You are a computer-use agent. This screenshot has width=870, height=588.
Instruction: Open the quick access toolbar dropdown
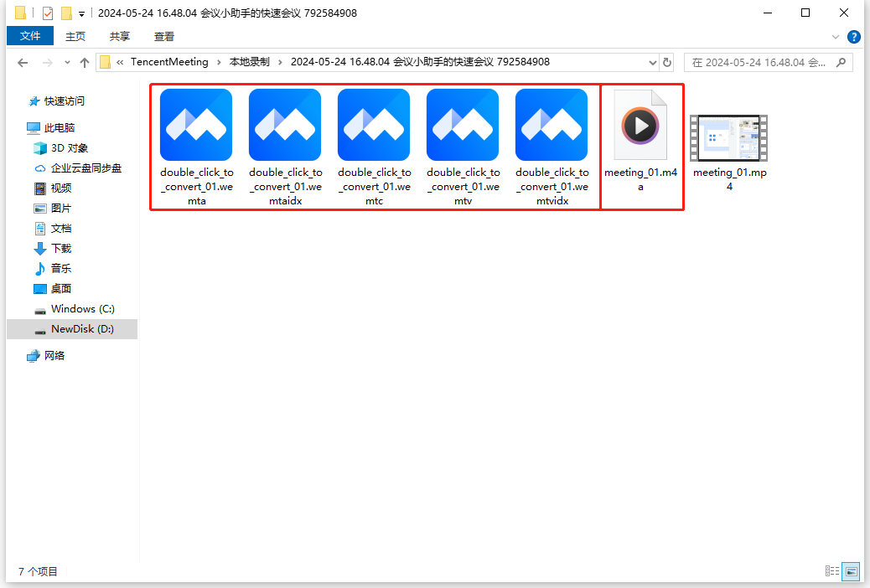coord(81,13)
